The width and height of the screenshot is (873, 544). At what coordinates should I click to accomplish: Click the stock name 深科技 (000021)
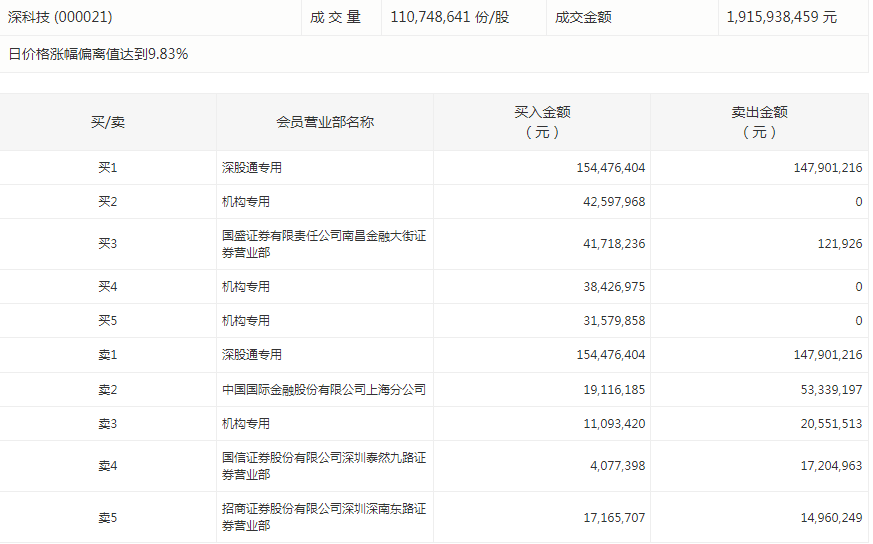58,17
